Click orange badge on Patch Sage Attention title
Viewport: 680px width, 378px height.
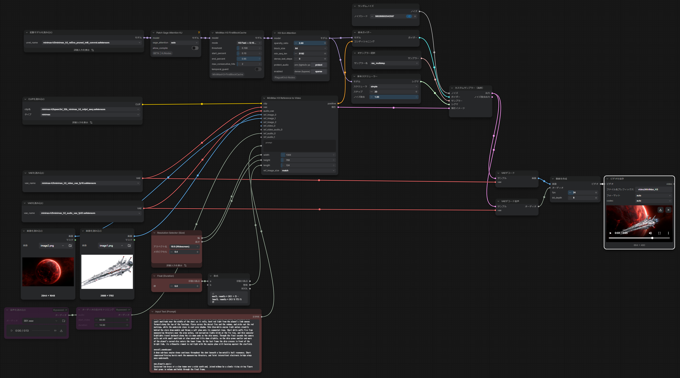199,32
